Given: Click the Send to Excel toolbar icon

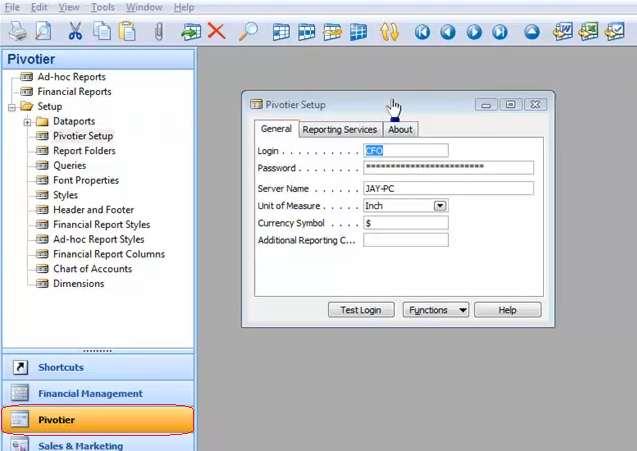Looking at the screenshot, I should click(x=588, y=31).
